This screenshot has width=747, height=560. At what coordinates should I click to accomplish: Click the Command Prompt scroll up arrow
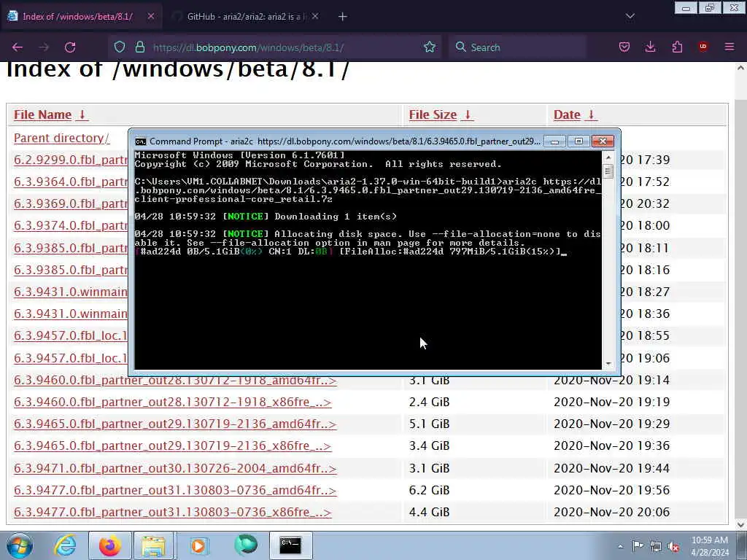tap(608, 157)
